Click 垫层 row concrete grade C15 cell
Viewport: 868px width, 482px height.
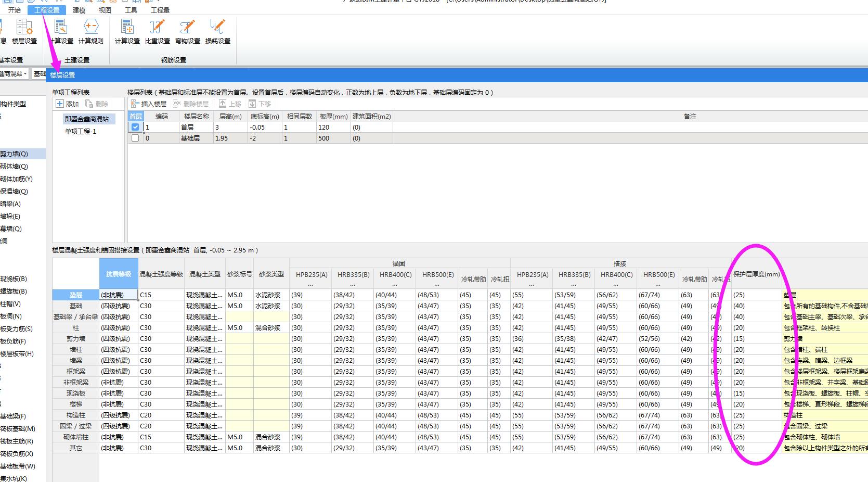161,295
